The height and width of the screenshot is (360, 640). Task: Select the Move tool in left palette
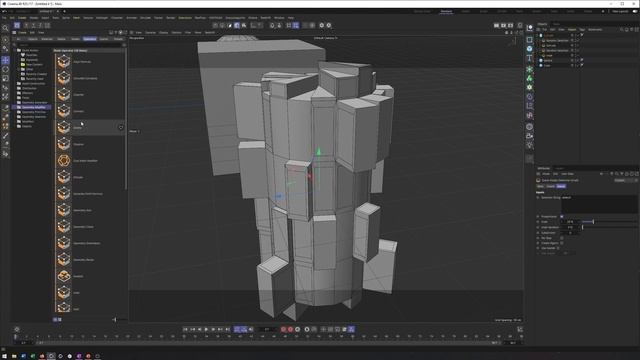click(x=5, y=60)
